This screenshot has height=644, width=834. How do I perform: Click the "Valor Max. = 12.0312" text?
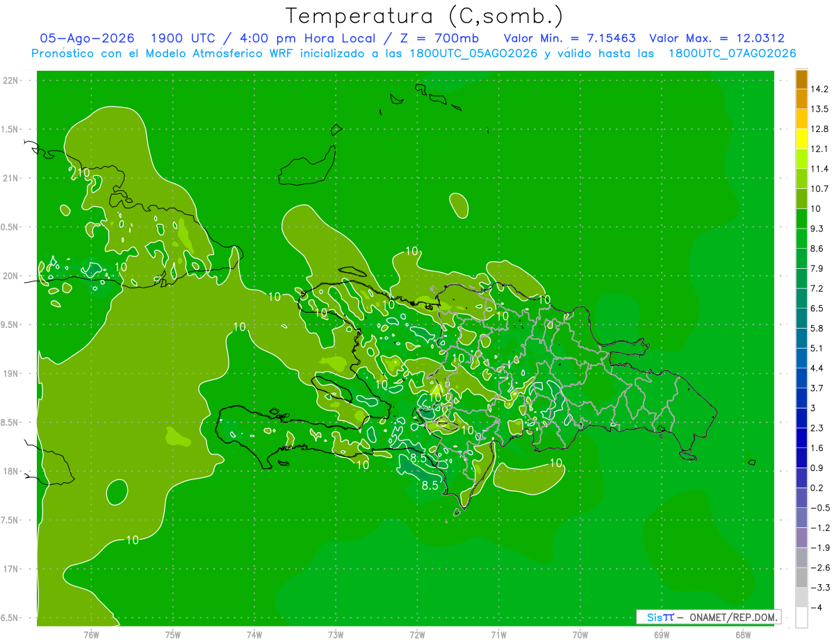(x=717, y=38)
